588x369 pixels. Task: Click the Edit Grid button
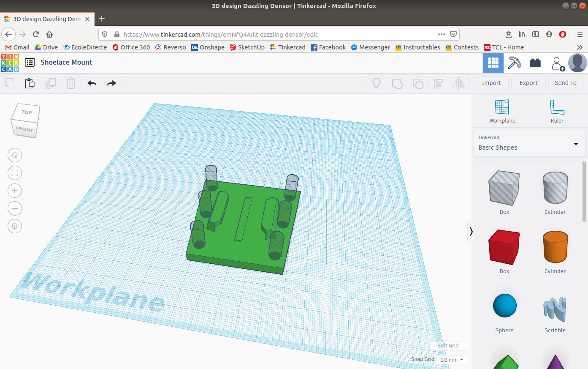pos(448,346)
